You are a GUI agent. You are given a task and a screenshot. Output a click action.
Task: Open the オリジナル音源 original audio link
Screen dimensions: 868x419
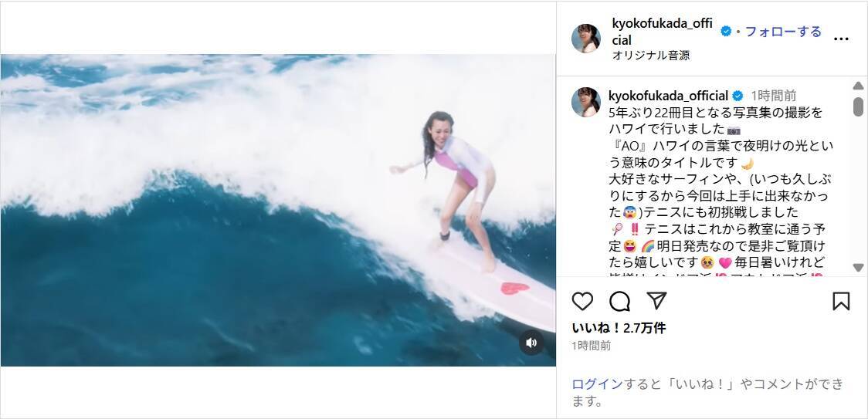tap(651, 56)
